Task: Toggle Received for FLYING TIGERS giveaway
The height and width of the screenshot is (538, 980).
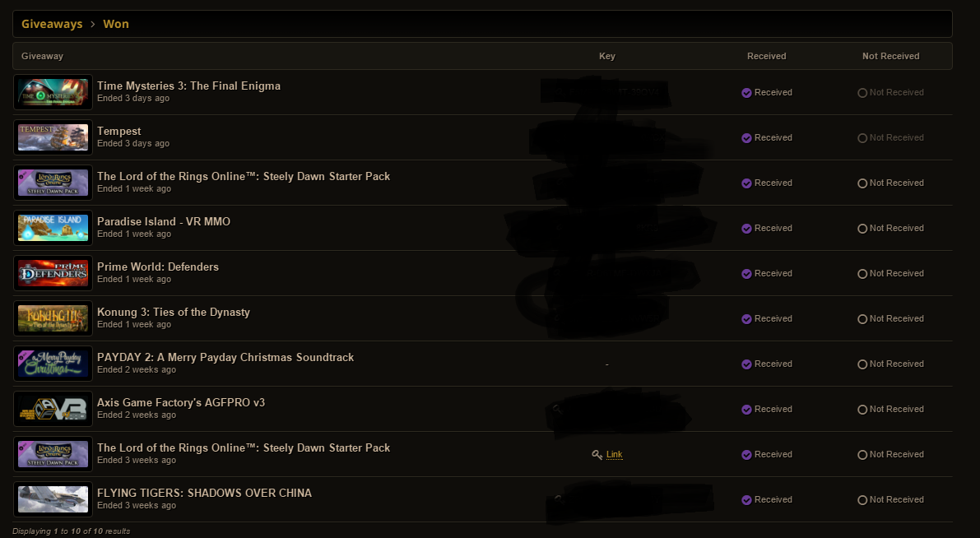Action: click(767, 500)
